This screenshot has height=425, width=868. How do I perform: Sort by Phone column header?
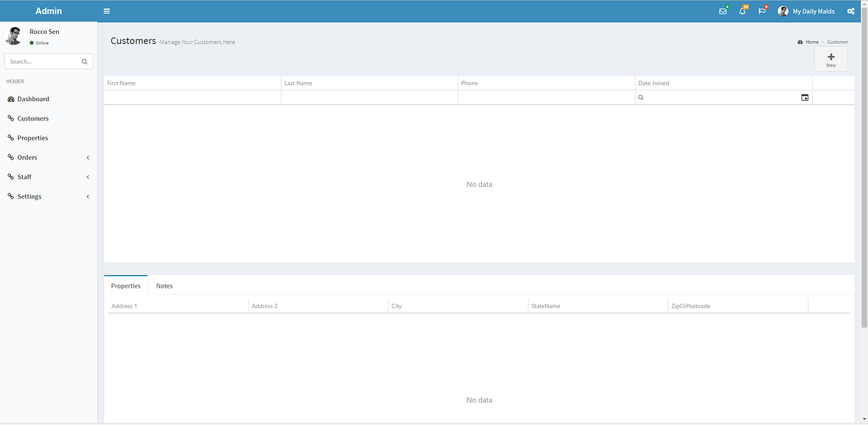(x=546, y=83)
